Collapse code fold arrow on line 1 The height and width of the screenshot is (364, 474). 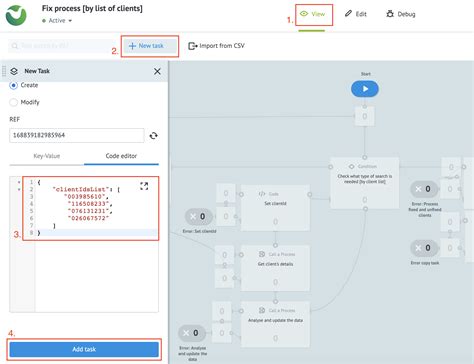pyautogui.click(x=19, y=182)
